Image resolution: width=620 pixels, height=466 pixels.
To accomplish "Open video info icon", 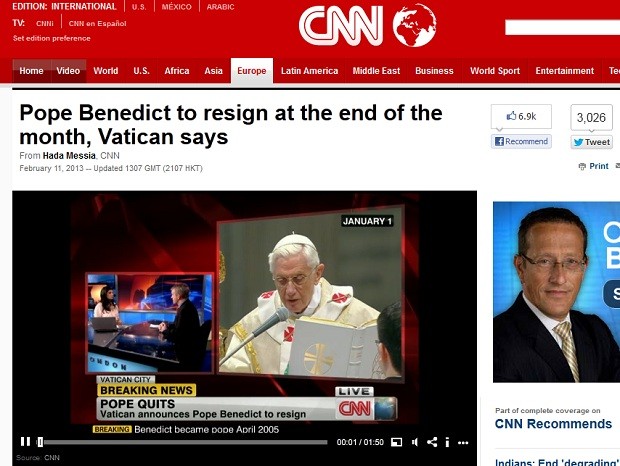I will pos(447,442).
